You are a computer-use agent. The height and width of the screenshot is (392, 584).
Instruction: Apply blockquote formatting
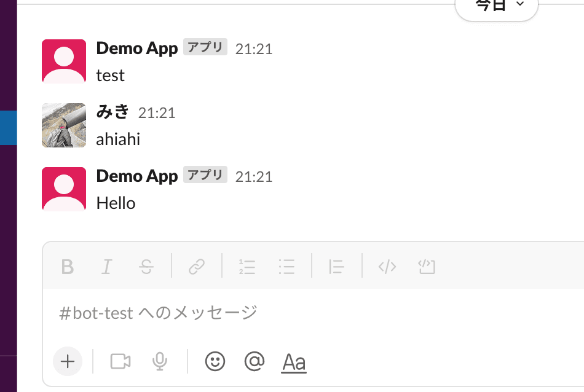(336, 267)
